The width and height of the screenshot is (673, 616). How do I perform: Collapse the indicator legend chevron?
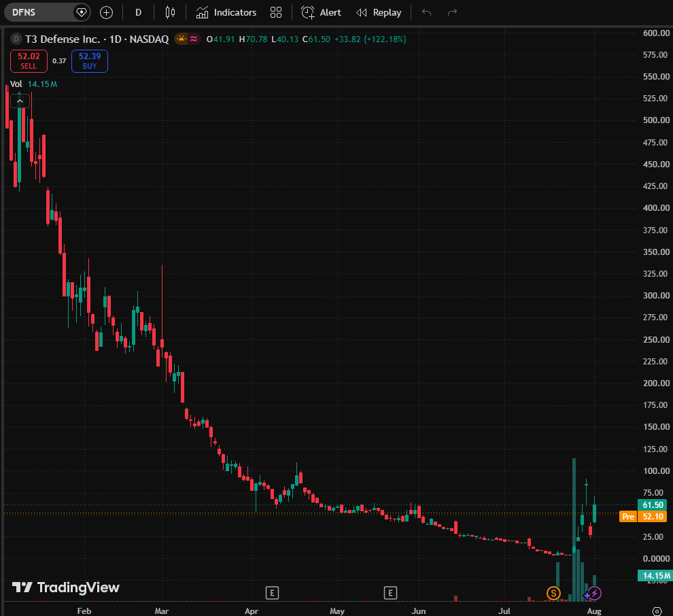[x=20, y=101]
